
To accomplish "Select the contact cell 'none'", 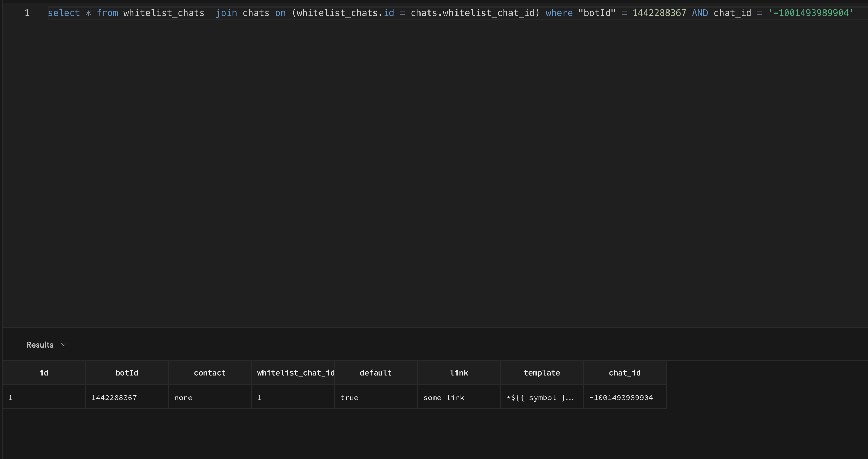I will [x=210, y=397].
